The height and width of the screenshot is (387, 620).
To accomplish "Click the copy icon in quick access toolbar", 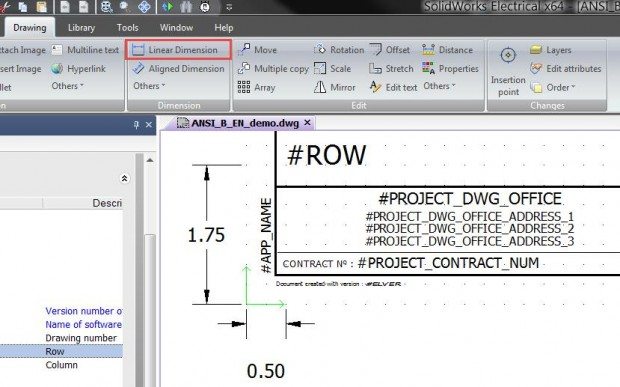I will pyautogui.click(x=23, y=7).
